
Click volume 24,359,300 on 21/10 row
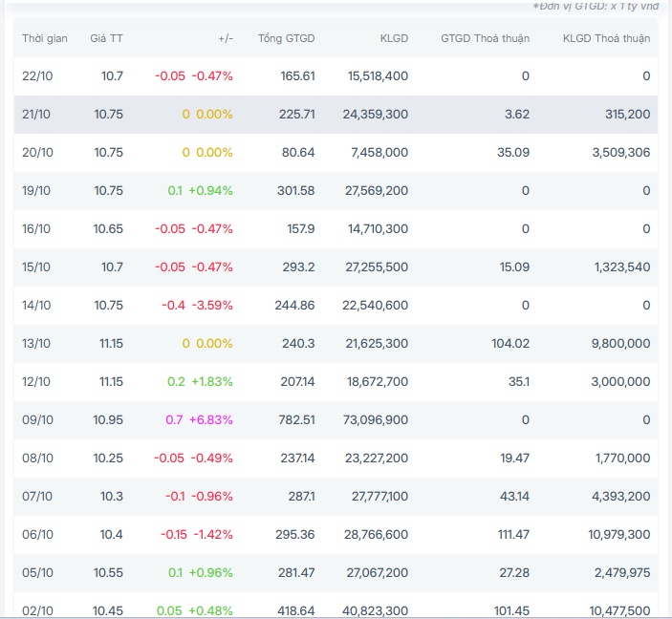click(375, 115)
